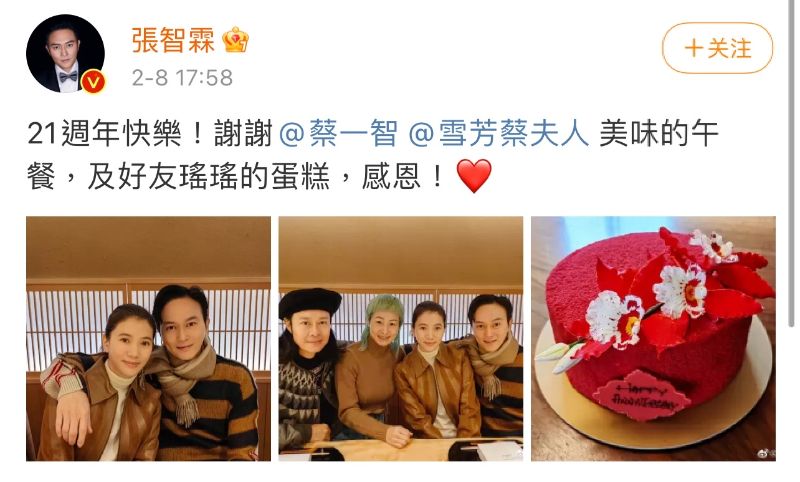Click the second text line ending 感恩
This screenshot has height=482, width=800.
coord(260,176)
